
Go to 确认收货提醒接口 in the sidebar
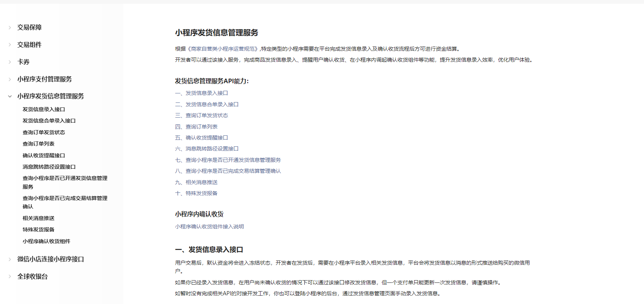[44, 155]
